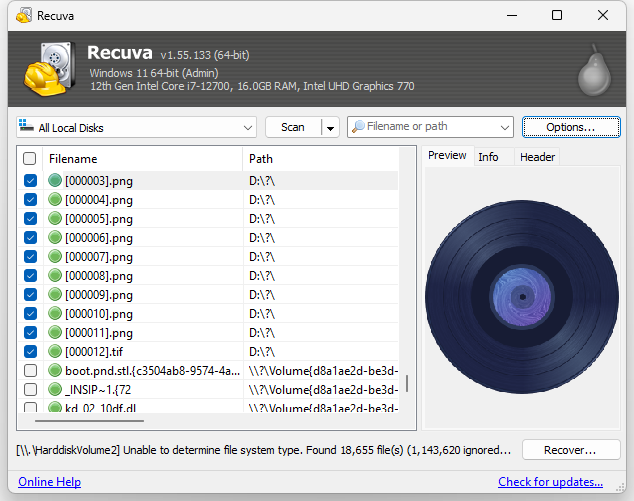
Task: Click the green status dot for [000012].tif
Action: [x=55, y=351]
